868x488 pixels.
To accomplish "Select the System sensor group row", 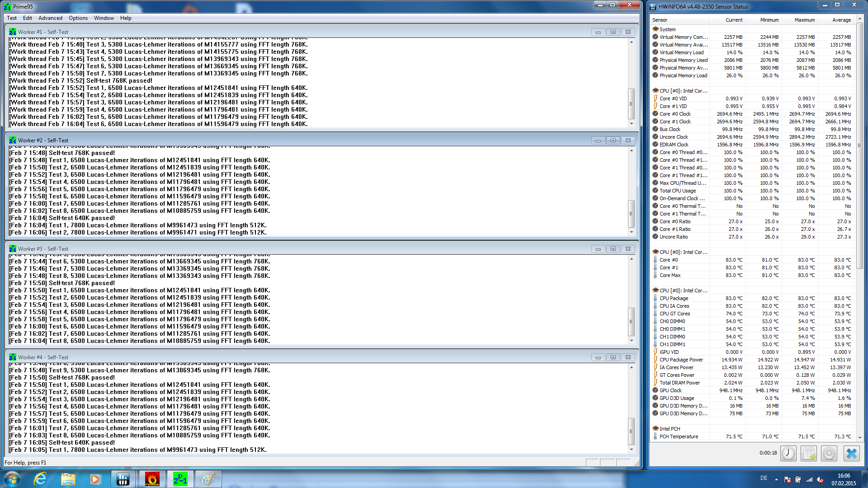I will [x=752, y=29].
